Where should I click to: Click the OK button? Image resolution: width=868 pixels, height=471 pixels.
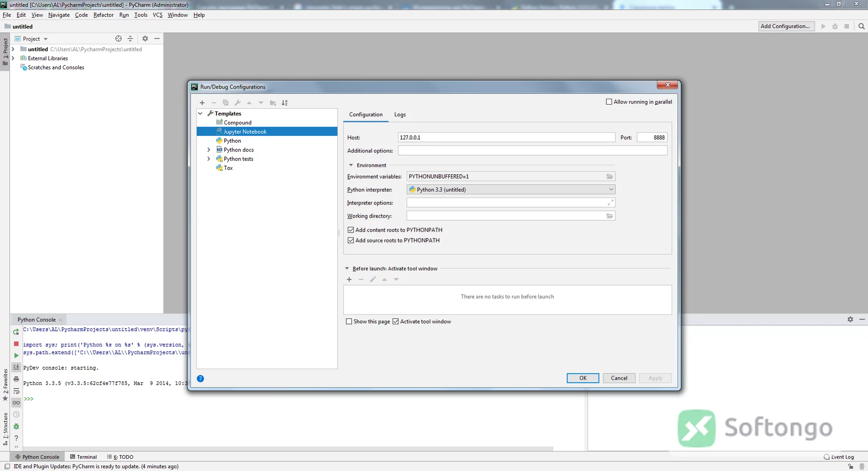pyautogui.click(x=583, y=378)
